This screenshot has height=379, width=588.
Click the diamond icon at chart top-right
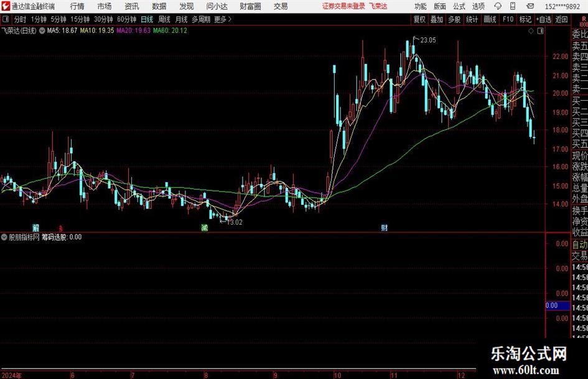click(531, 31)
